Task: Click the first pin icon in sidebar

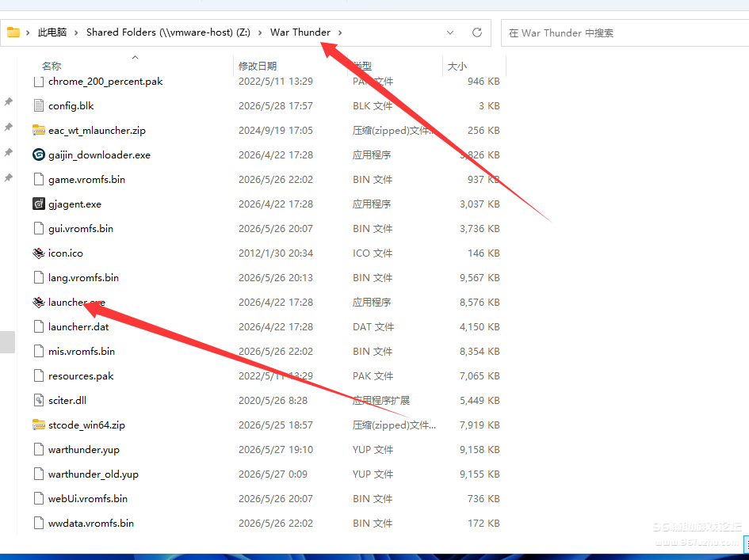Action: tap(9, 101)
